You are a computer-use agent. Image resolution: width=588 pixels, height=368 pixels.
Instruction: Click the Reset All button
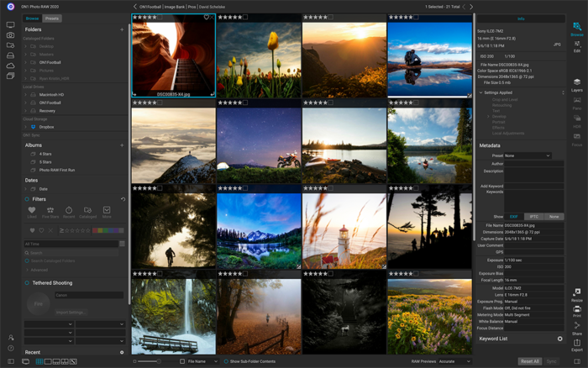529,361
